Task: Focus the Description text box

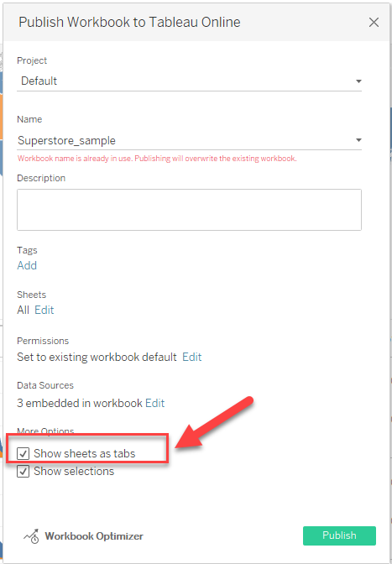Action: coord(189,210)
